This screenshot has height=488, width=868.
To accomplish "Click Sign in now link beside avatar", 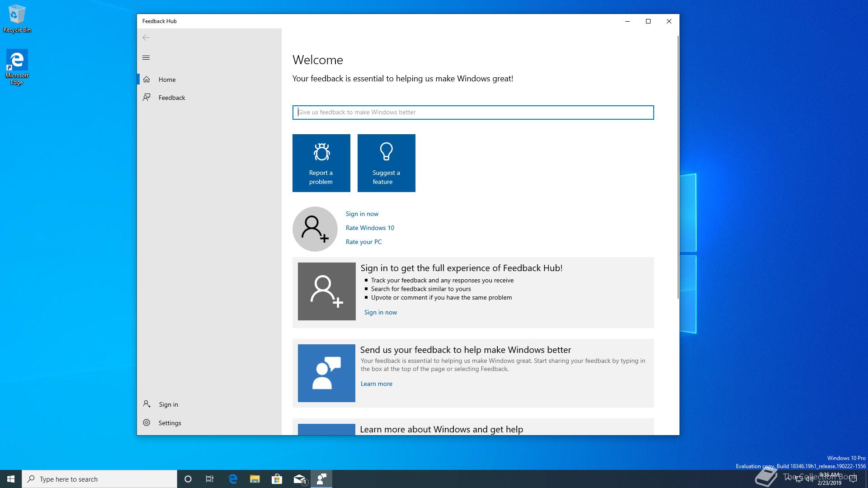I will click(x=362, y=214).
